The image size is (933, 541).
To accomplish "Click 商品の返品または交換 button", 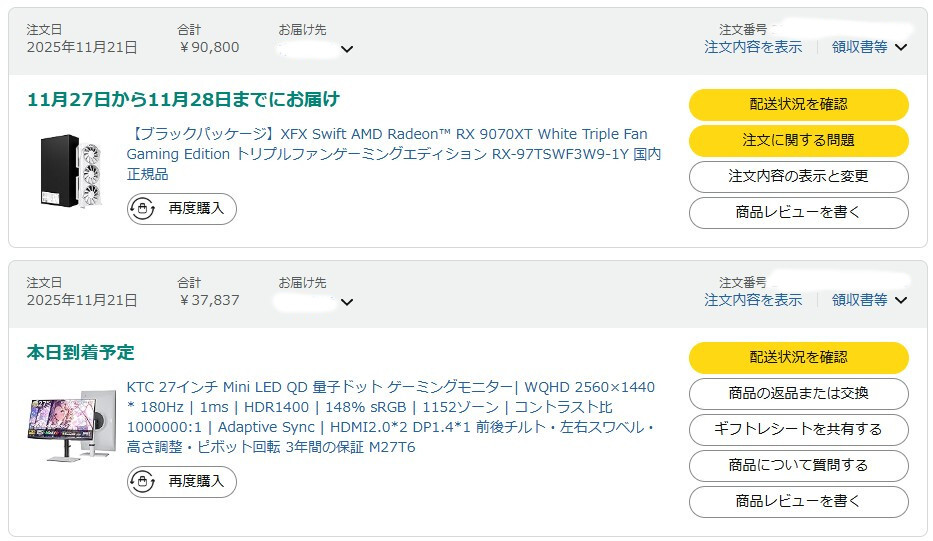I will 798,394.
